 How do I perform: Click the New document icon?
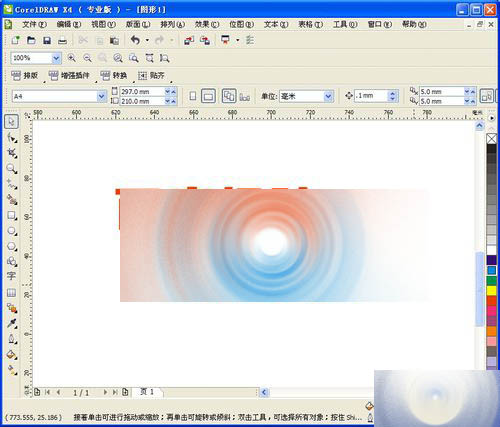coord(15,41)
